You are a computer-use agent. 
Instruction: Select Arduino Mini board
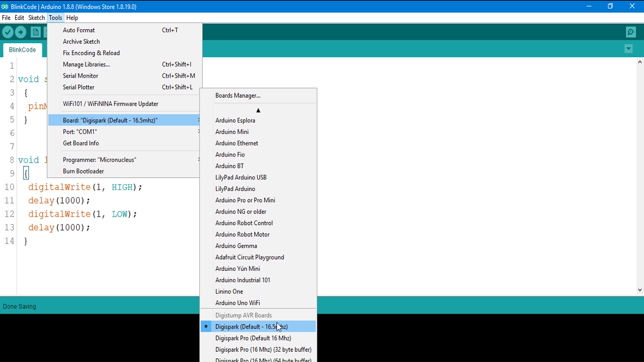coord(258,132)
